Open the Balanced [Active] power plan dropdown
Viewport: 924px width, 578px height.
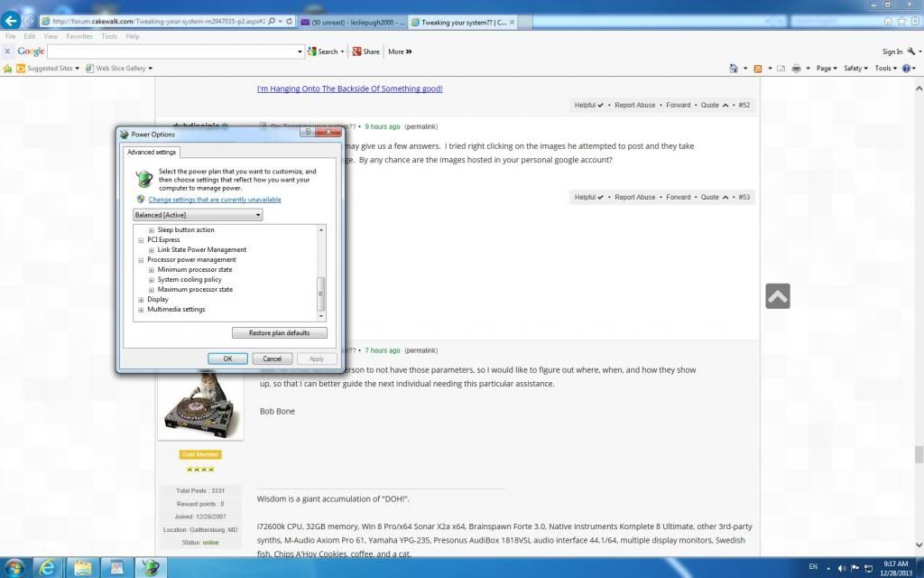(198, 215)
